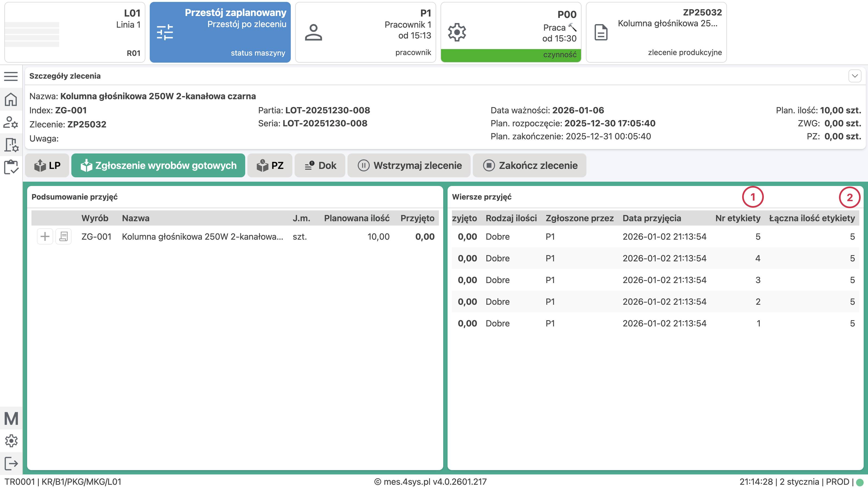The image size is (868, 488).
Task: Select the Przestój zaplanowany machine status tile
Action: click(x=220, y=32)
